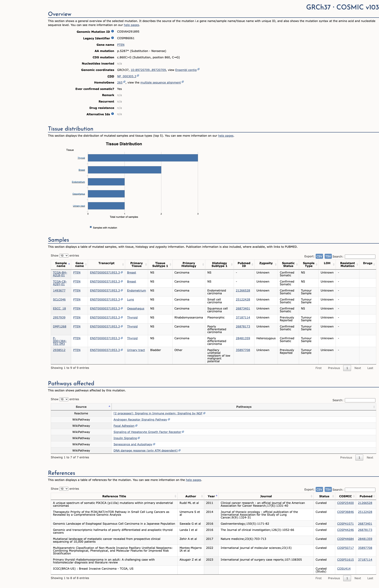Click transcript external-link icon in TCGA-BH-A2L8-01 row

coord(122,272)
